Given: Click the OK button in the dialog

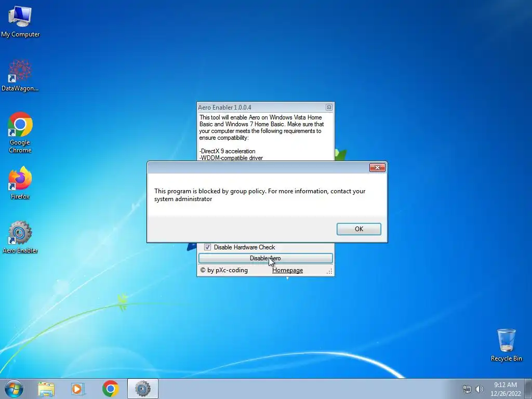Looking at the screenshot, I should point(358,229).
